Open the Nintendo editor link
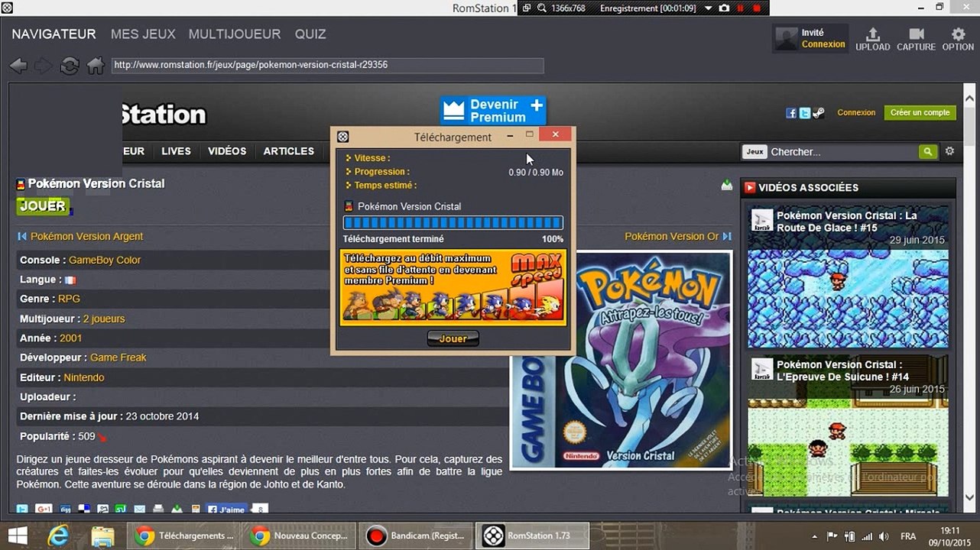 click(x=84, y=377)
